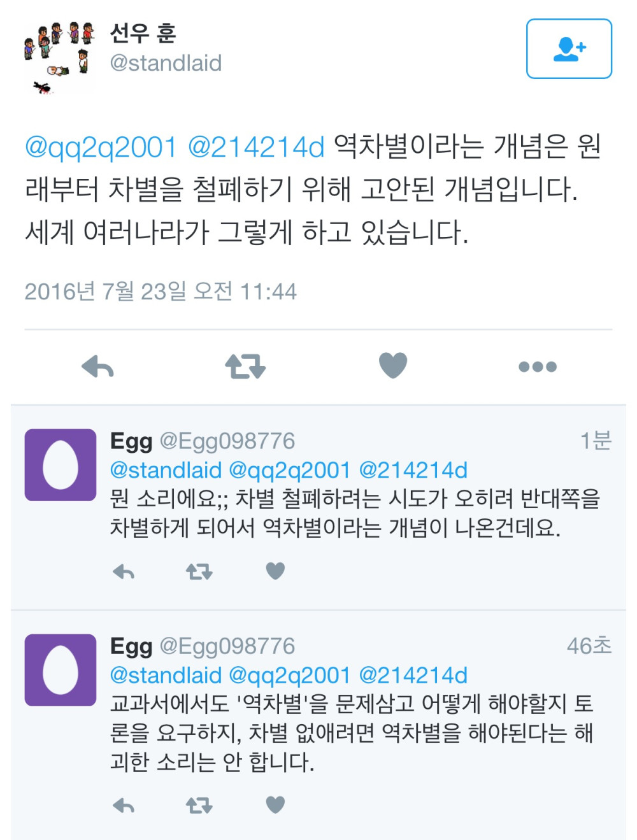
Task: Open Egg avatar on first reply
Action: [61, 465]
